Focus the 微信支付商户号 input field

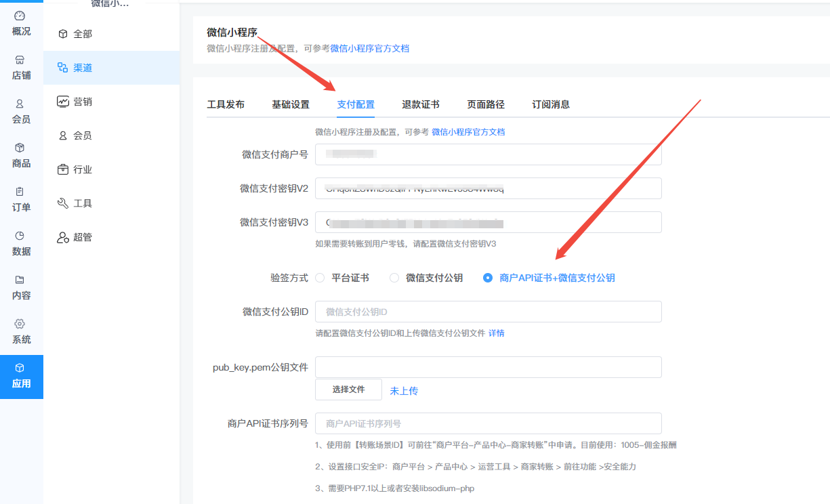click(x=489, y=154)
